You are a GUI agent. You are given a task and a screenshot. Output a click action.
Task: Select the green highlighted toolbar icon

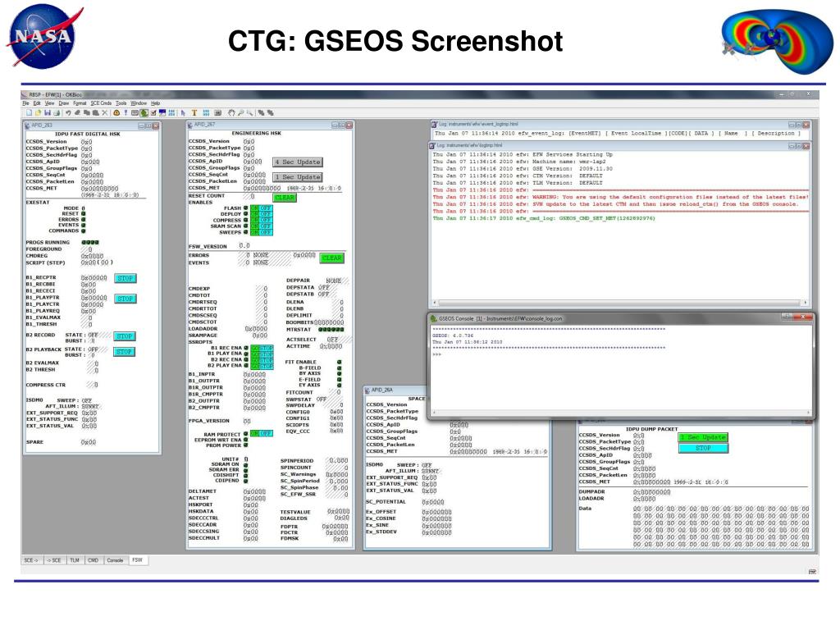(x=144, y=113)
